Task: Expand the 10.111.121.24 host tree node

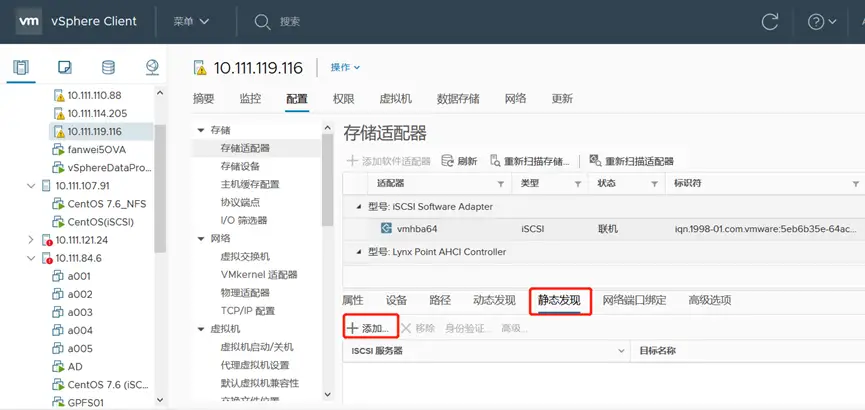Action: point(31,240)
